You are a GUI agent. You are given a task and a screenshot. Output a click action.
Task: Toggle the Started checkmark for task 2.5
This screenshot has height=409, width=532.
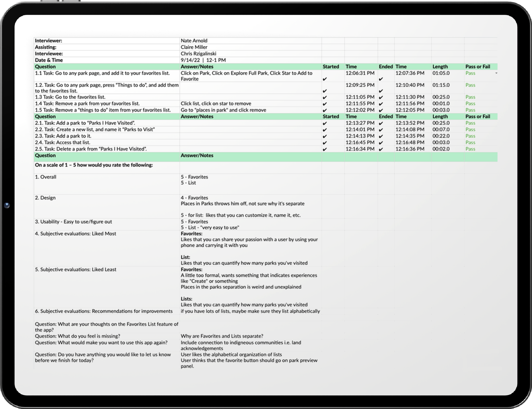[325, 149]
